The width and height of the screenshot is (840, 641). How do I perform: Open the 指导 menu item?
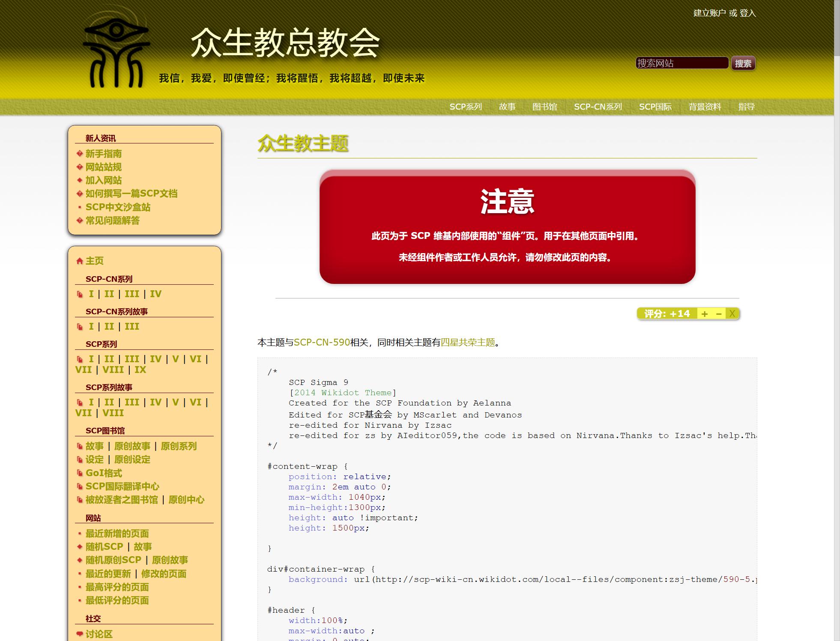[746, 107]
